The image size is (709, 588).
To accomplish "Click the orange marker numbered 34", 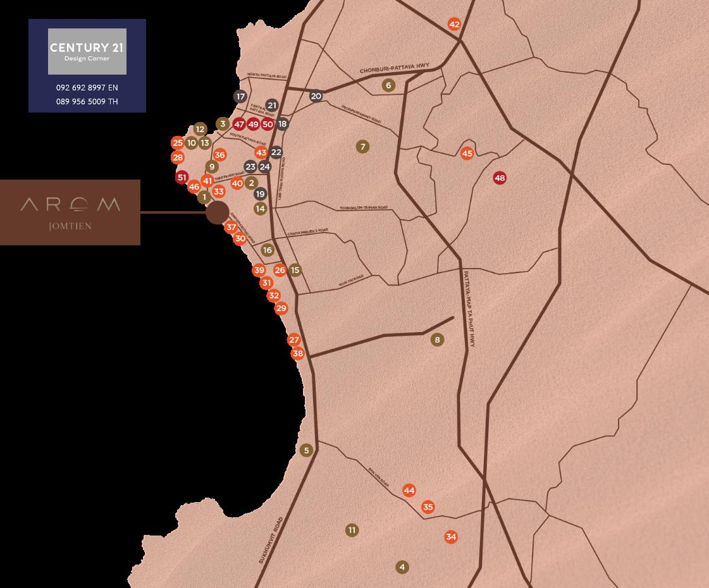I will coord(451,537).
